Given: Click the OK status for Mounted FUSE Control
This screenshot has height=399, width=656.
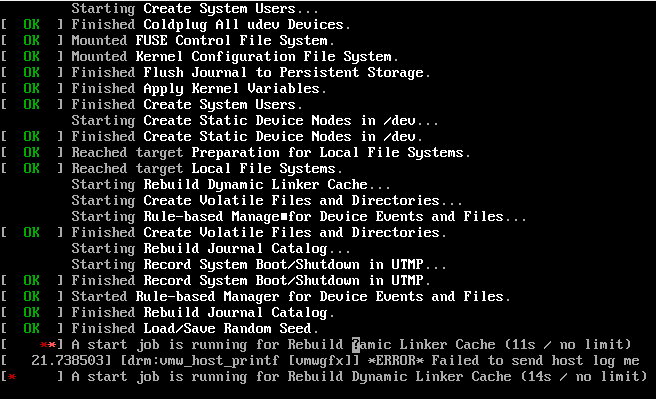Looking at the screenshot, I should click(32, 40).
